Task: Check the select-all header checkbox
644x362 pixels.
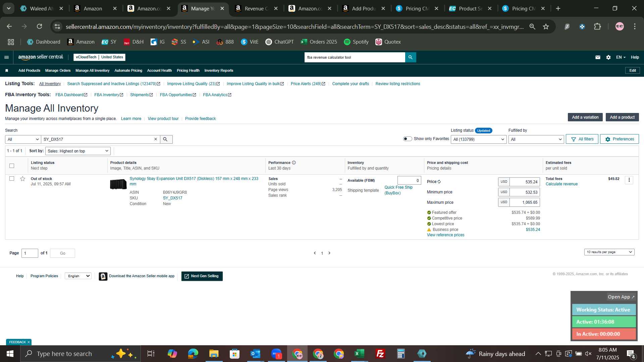Action: 12,166
